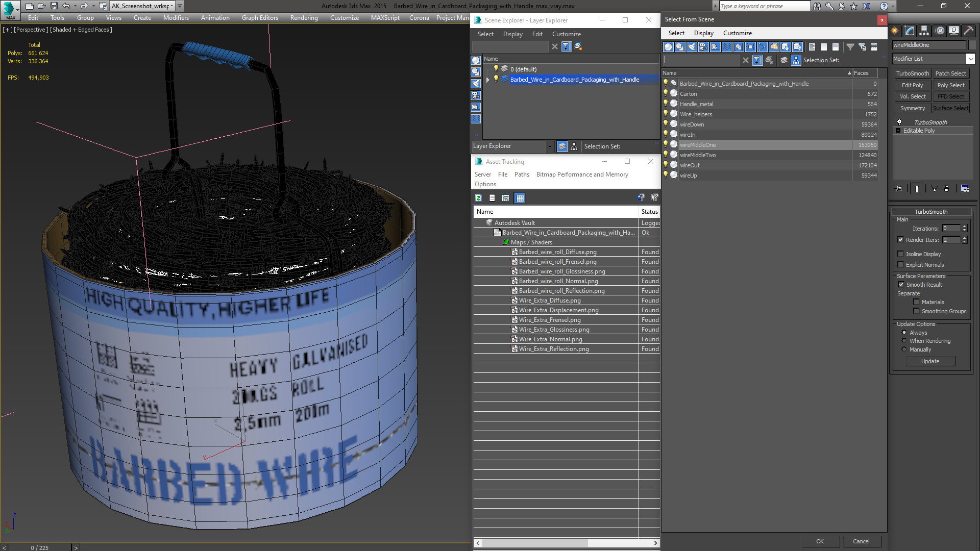980x551 pixels.
Task: Click the Save file icon in the top toolbar
Action: (54, 6)
